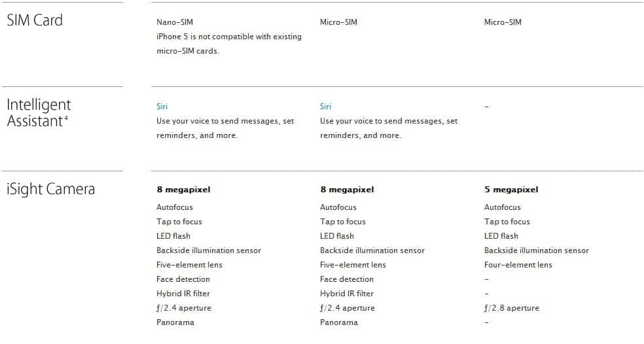The image size is (644, 344).
Task: Click the Intelligent Assistant section heading
Action: pos(39,112)
